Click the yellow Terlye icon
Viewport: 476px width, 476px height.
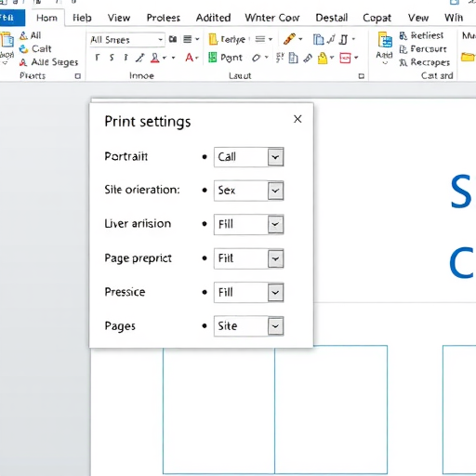[213, 39]
